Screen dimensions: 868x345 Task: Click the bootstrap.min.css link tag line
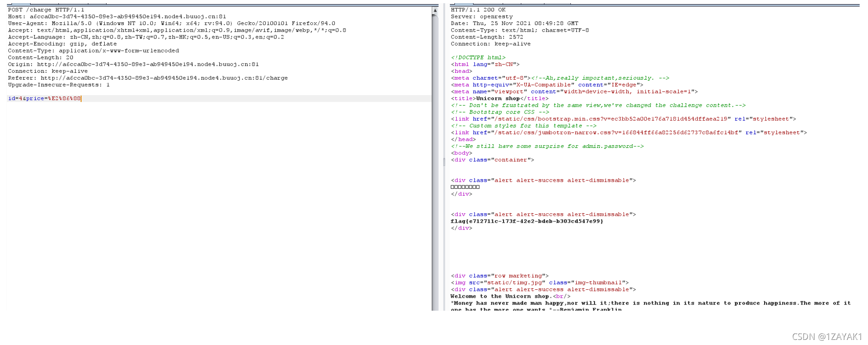point(623,119)
